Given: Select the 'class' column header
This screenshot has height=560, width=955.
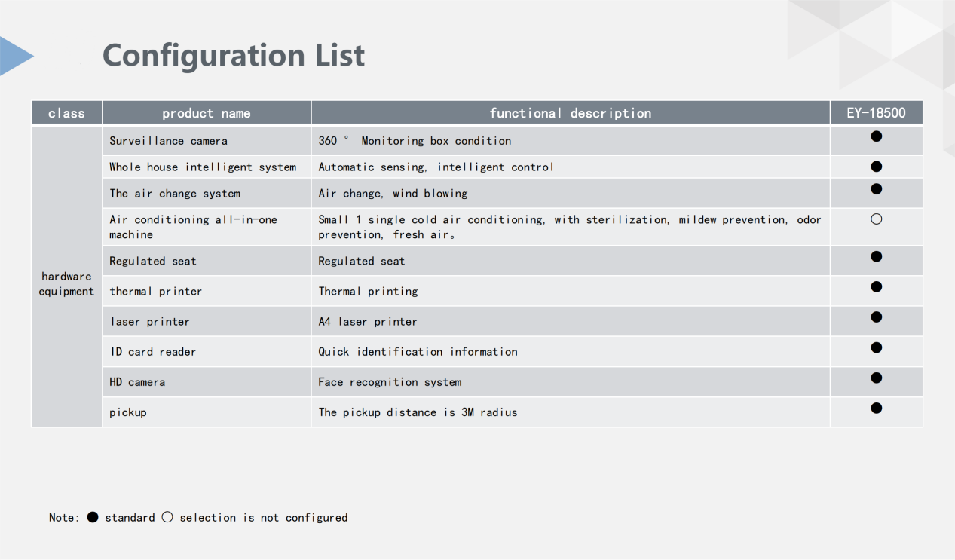Looking at the screenshot, I should tap(66, 113).
